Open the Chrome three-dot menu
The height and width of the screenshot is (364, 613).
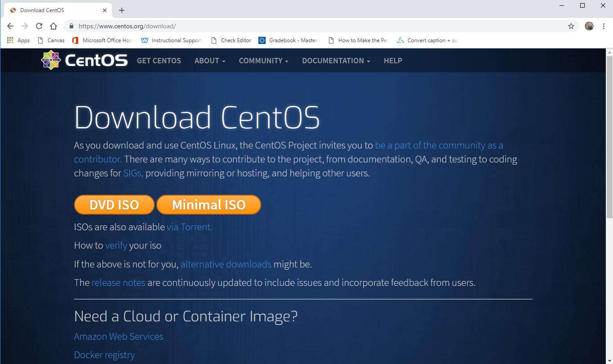604,26
